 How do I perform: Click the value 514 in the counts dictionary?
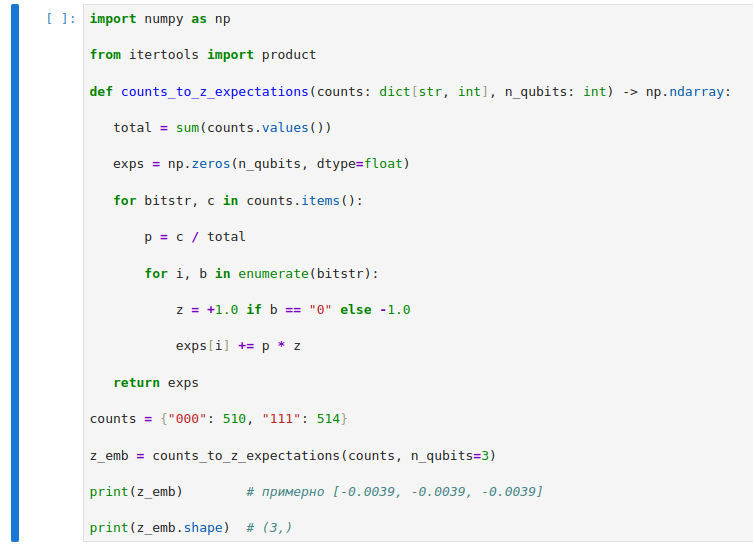click(x=328, y=418)
